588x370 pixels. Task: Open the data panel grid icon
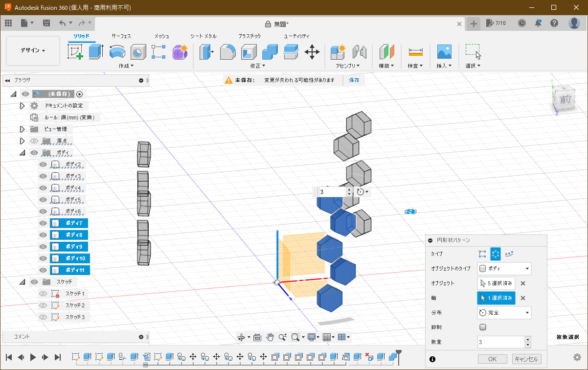(x=8, y=23)
